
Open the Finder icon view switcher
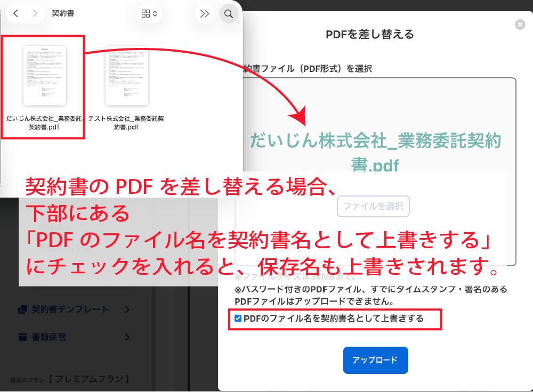point(149,14)
